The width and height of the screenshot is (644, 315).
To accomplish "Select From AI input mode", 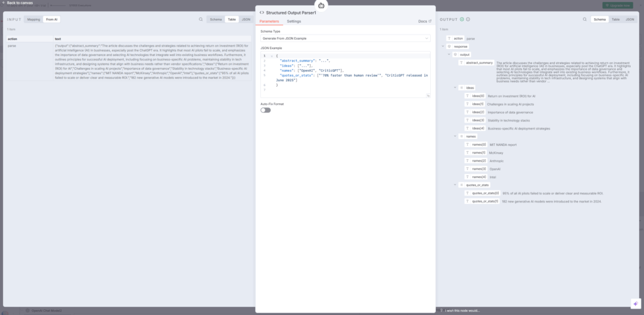I will (x=52, y=19).
